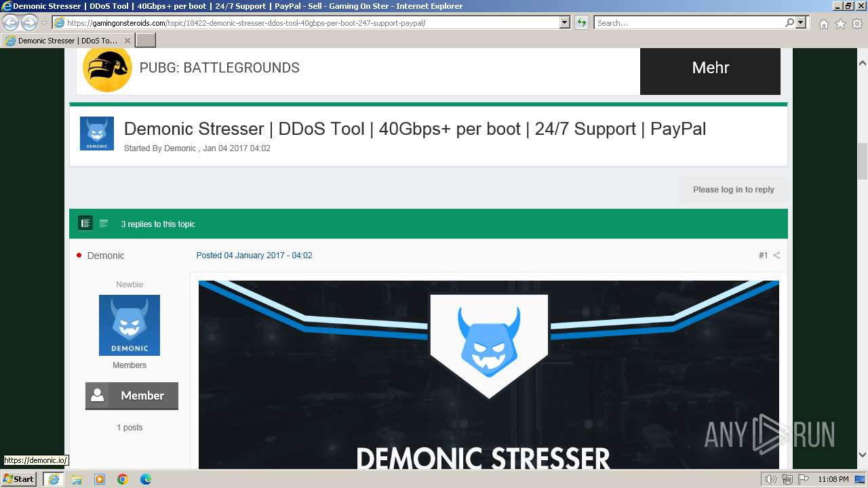Click into the address bar URL field
This screenshot has width=868, height=488.
point(312,22)
